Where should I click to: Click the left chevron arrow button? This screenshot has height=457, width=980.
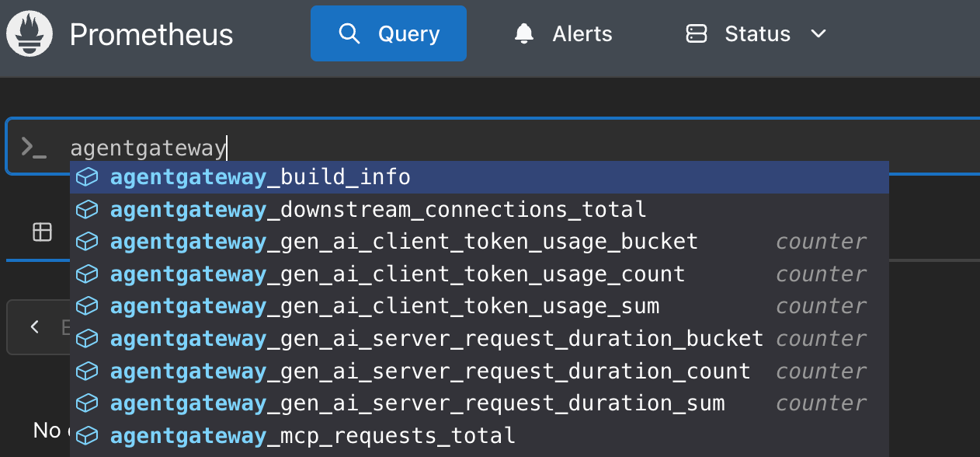tap(34, 326)
